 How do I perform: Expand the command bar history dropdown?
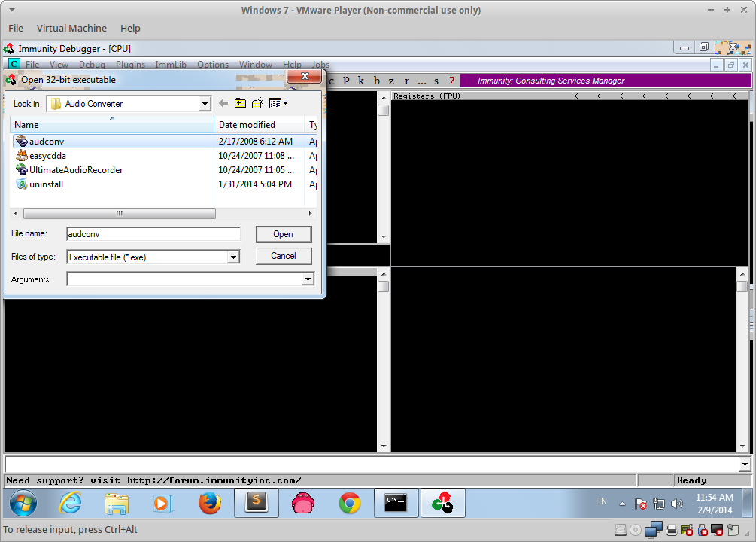tap(745, 464)
